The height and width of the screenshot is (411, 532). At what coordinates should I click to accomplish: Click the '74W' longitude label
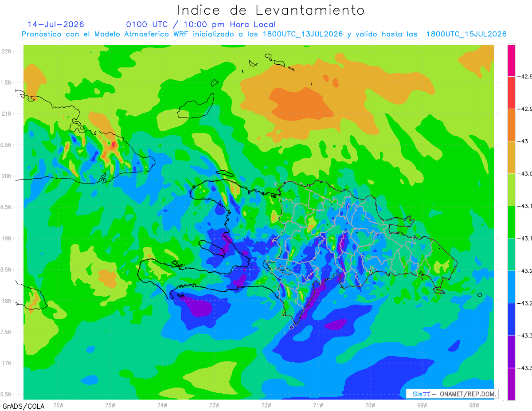pyautogui.click(x=162, y=405)
